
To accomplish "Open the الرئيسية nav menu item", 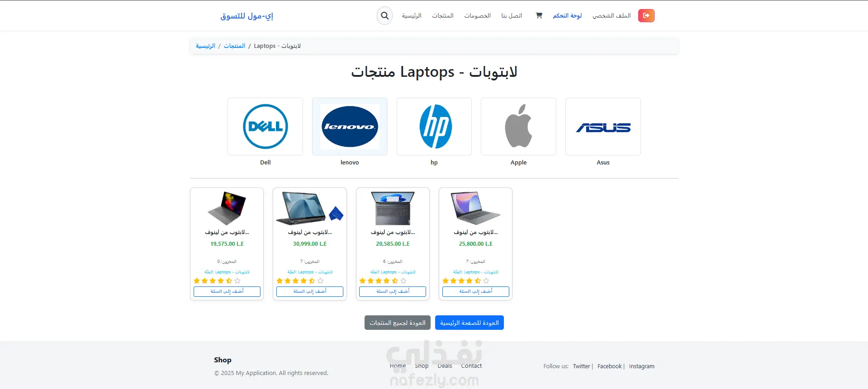I will [x=412, y=16].
